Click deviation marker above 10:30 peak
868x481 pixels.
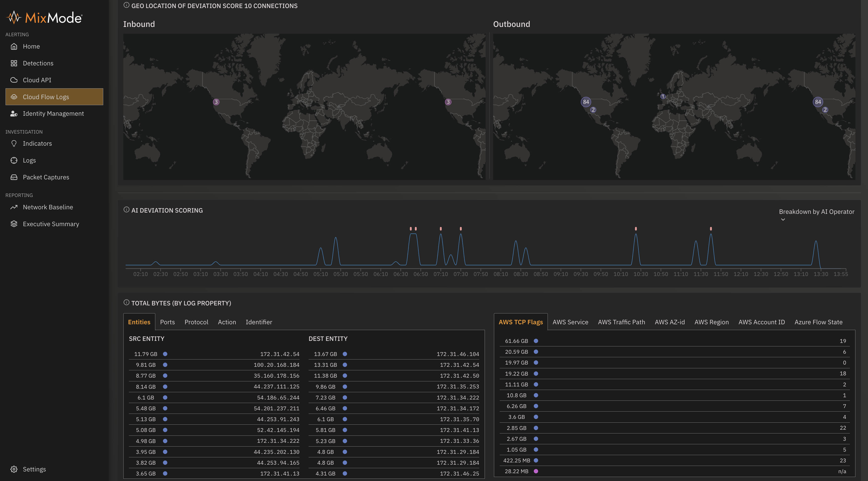(x=636, y=229)
